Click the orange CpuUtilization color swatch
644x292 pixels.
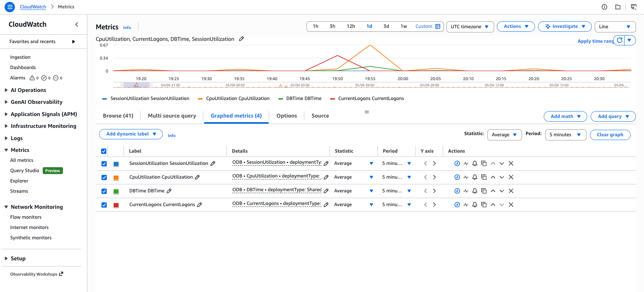[x=116, y=177]
